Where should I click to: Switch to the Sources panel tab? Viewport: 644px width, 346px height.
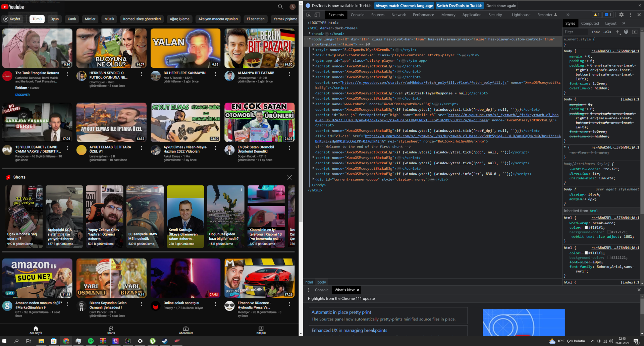click(378, 15)
